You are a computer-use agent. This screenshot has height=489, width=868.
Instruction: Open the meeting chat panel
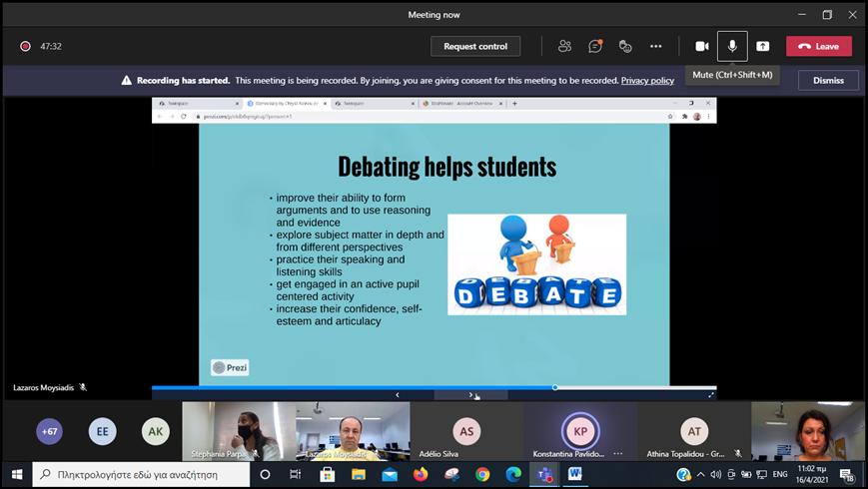coord(595,47)
